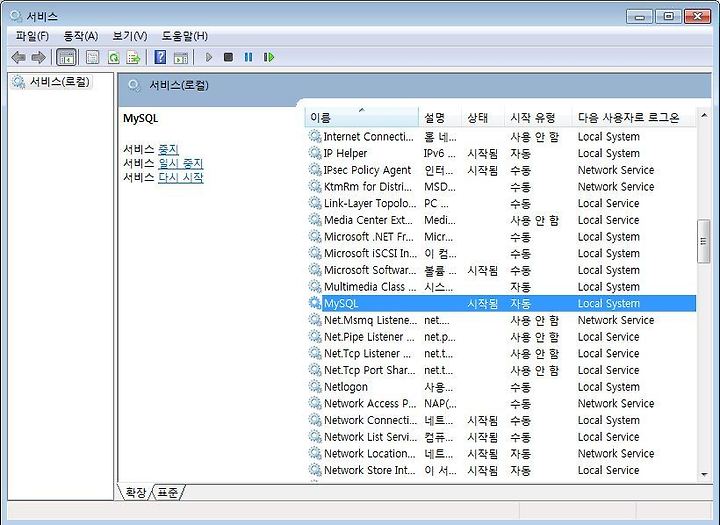The image size is (720, 525).
Task: Sort by the 상태 column header
Action: pos(483,118)
